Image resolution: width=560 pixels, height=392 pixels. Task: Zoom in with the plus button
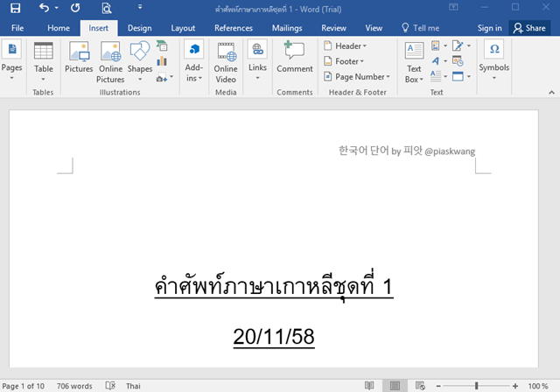click(x=515, y=386)
